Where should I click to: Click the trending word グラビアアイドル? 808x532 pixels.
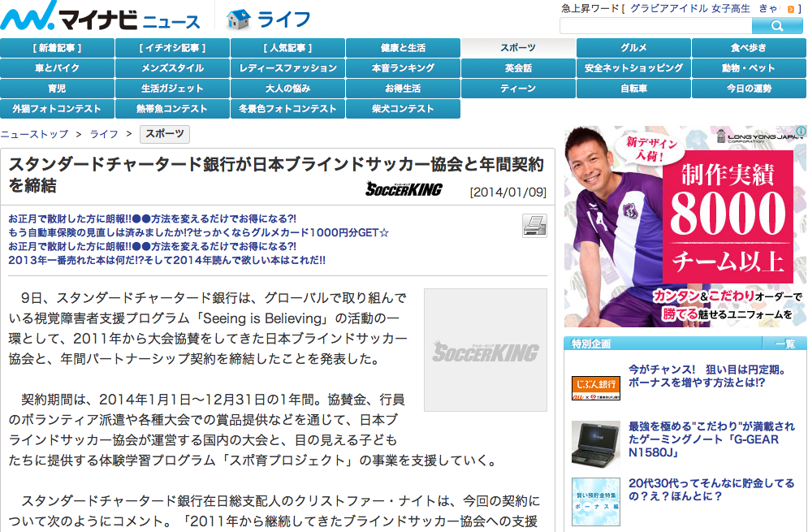(x=668, y=8)
